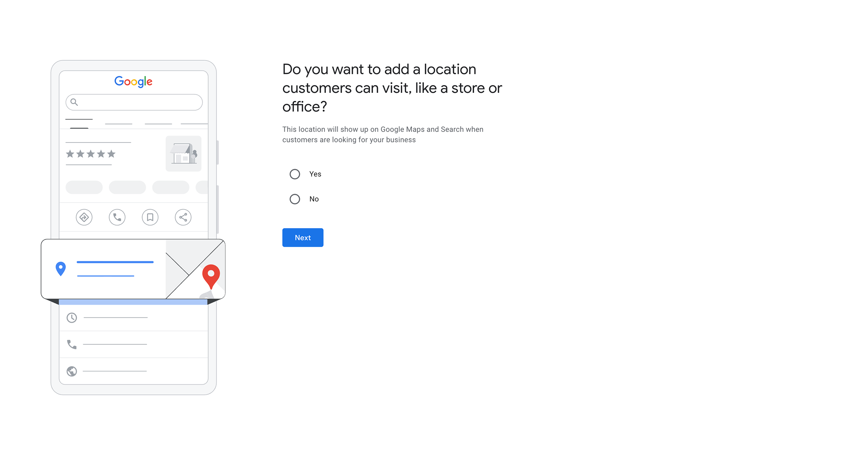Click the description text mentioning Google Maps
This screenshot has width=868, height=454.
click(x=383, y=134)
